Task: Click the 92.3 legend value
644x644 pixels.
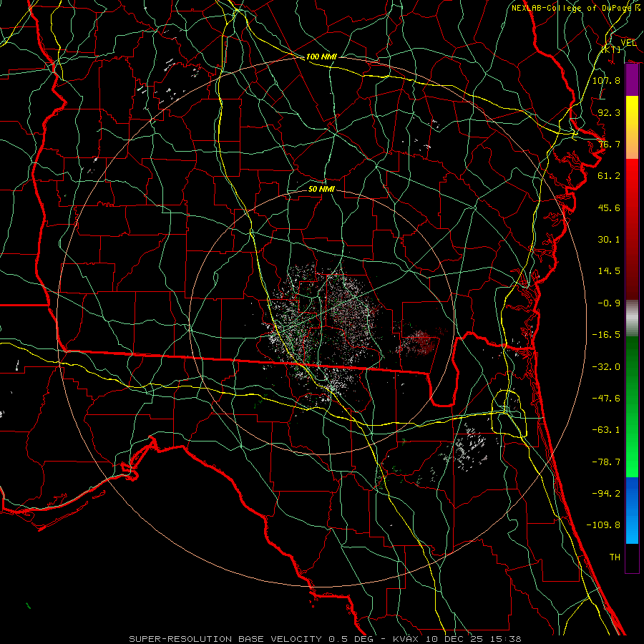Action: pos(609,112)
